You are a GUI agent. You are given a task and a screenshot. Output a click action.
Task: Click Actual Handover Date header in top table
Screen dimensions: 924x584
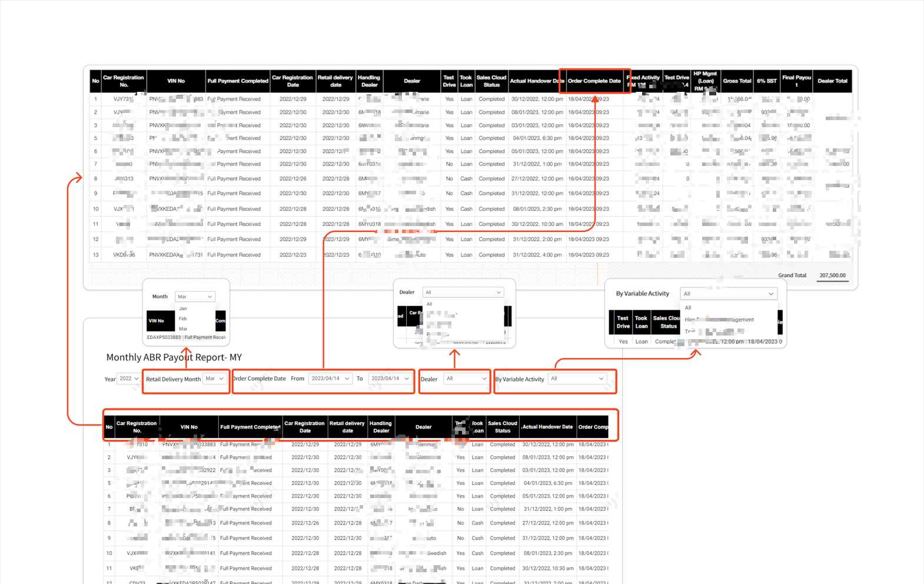[537, 81]
